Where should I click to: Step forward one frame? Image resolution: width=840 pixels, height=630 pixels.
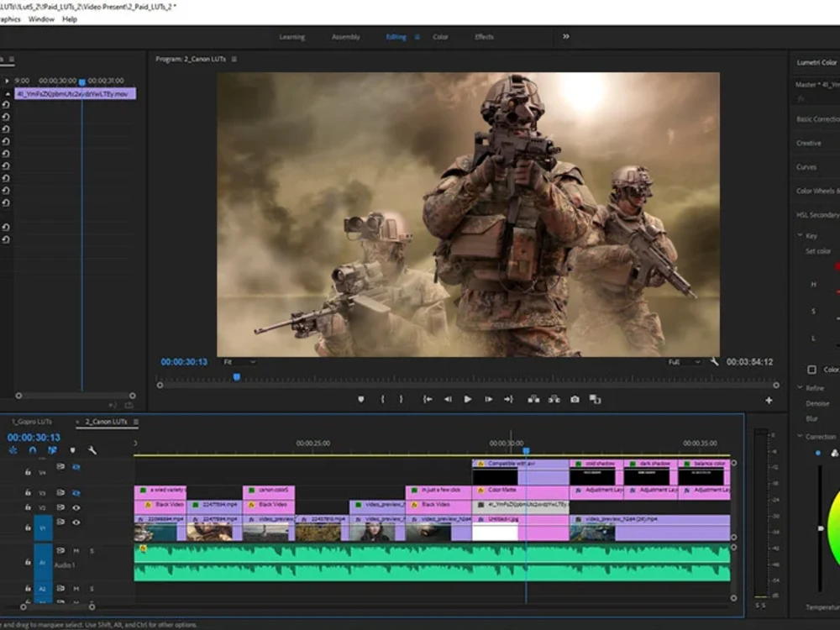[x=489, y=399]
